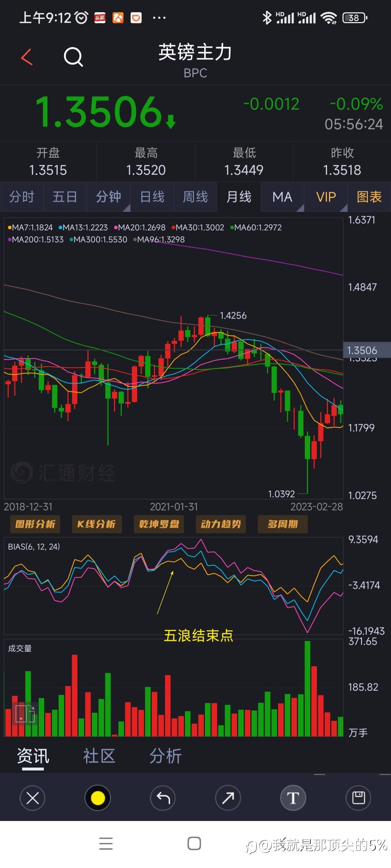391x868 pixels.
Task: Tap the red back arrow
Action: [27, 57]
